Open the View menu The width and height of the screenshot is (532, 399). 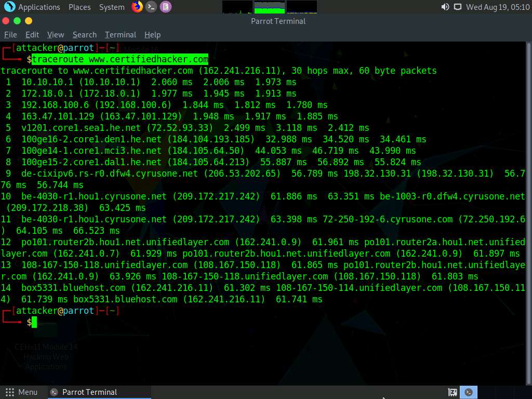tap(56, 35)
